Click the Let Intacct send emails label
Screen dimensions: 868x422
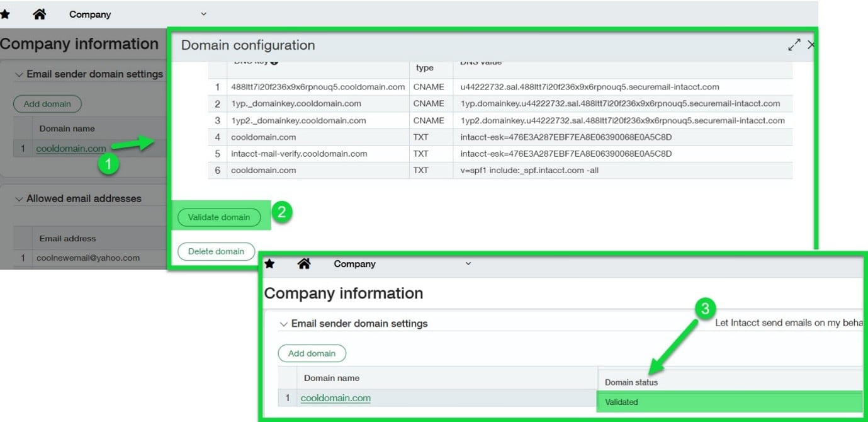coord(789,322)
